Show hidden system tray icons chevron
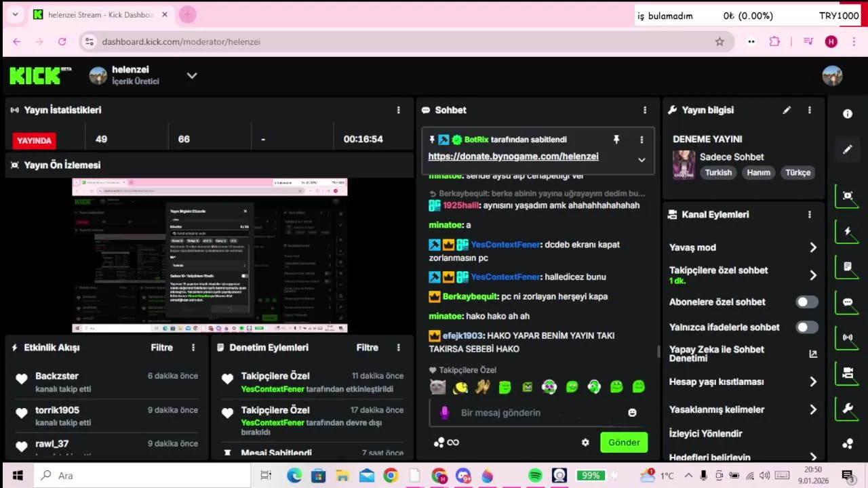The image size is (868, 488). (x=688, y=476)
